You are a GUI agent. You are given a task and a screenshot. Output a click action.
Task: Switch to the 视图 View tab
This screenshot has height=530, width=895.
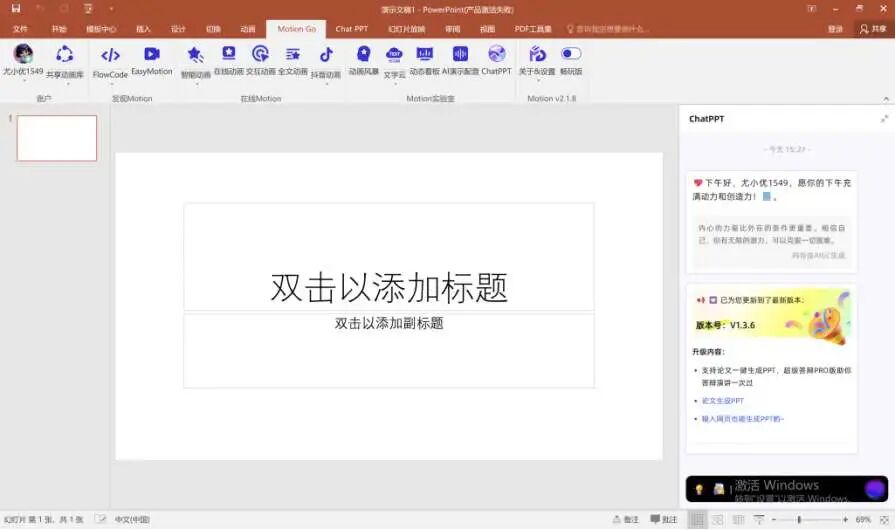point(487,29)
